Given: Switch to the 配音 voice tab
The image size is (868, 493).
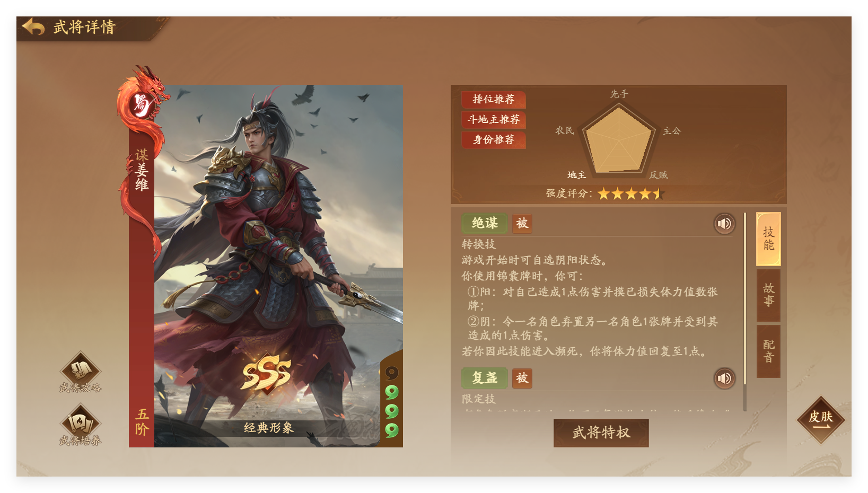Looking at the screenshot, I should point(768,351).
